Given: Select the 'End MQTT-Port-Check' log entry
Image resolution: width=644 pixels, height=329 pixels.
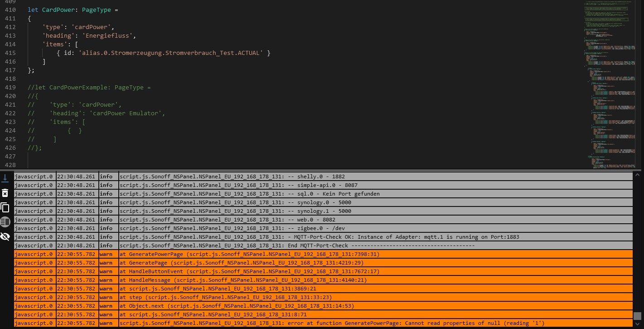Looking at the screenshot, I should 323,245.
